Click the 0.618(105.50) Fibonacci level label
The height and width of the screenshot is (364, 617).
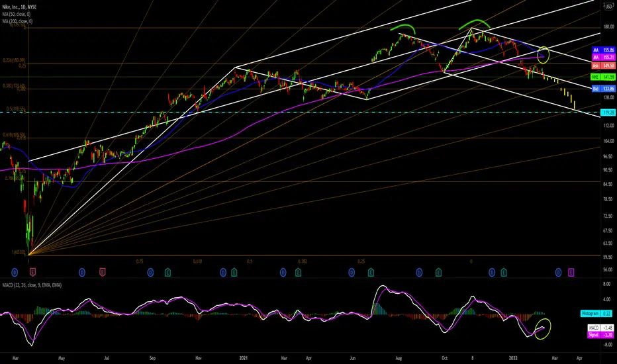tap(14, 135)
